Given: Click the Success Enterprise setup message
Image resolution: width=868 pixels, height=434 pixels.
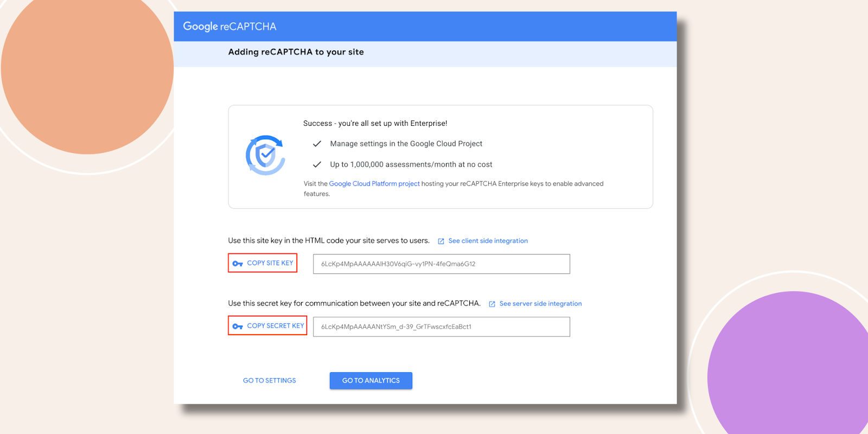Looking at the screenshot, I should click(x=375, y=124).
